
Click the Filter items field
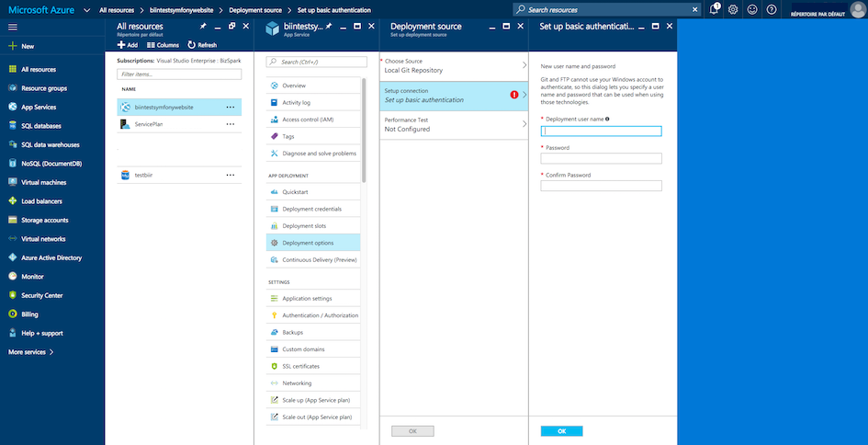179,74
